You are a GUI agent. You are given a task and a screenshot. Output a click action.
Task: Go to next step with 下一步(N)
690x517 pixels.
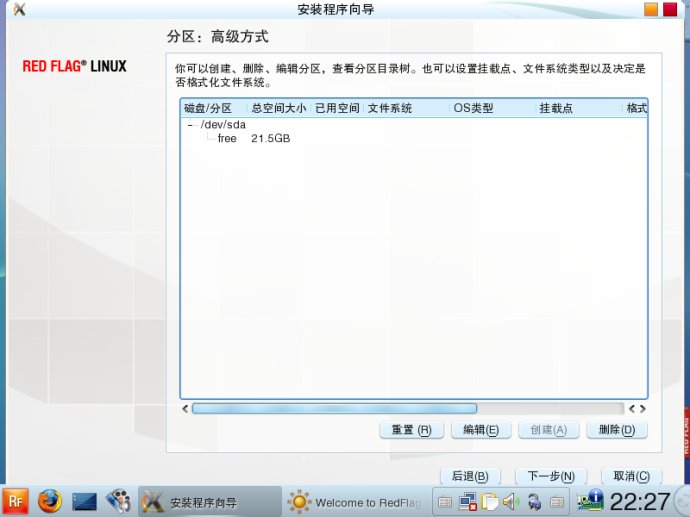click(x=550, y=477)
